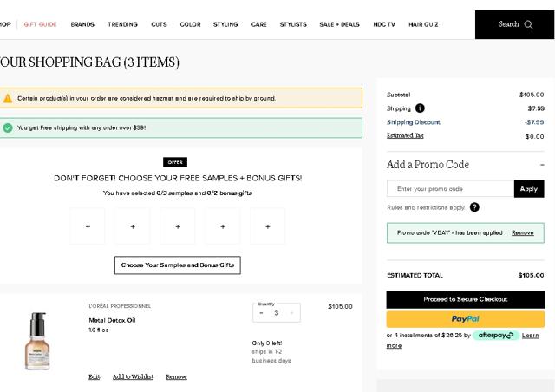Choose Your Samples and Bonus Gifts button

(177, 265)
